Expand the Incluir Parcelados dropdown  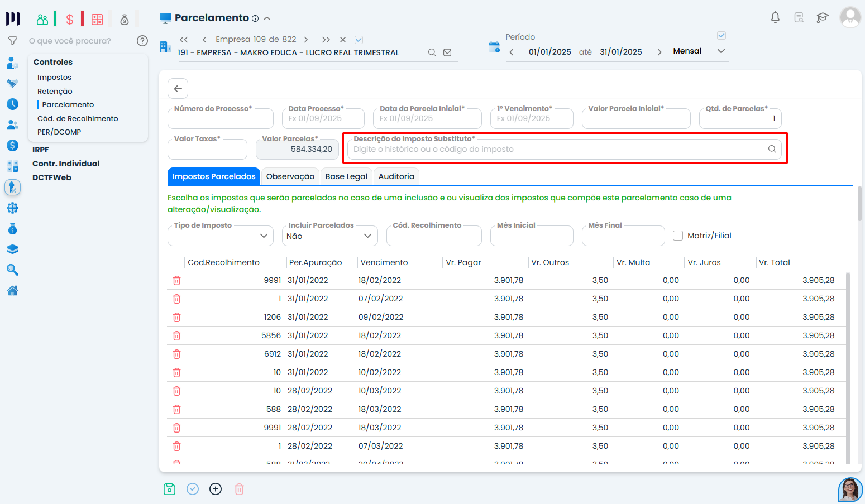(x=329, y=236)
